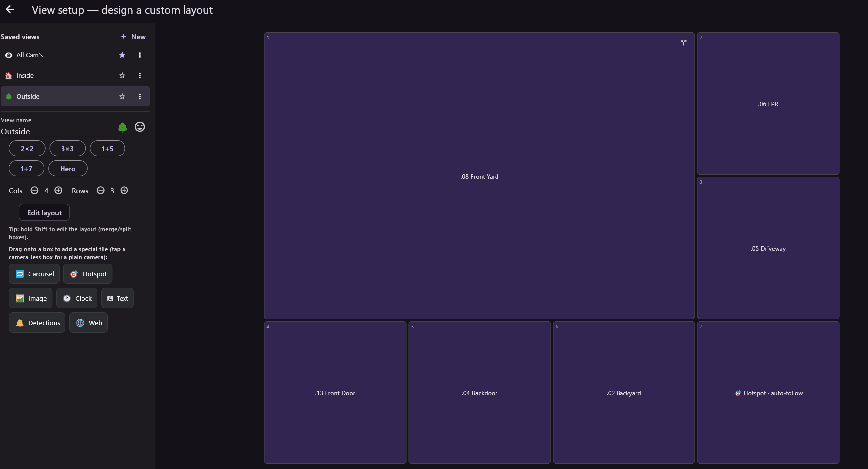Viewport: 868px width, 469px height.
Task: Increase the Rows count
Action: tap(124, 190)
